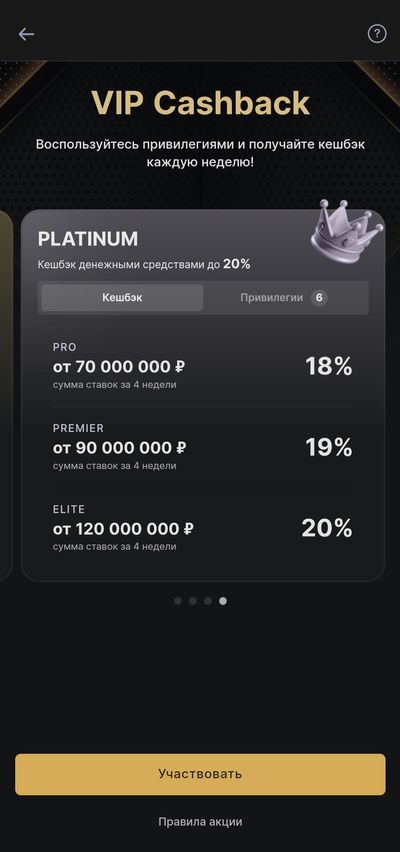This screenshot has height=852, width=400.
Task: Go to second carousel page dot
Action: [x=192, y=601]
